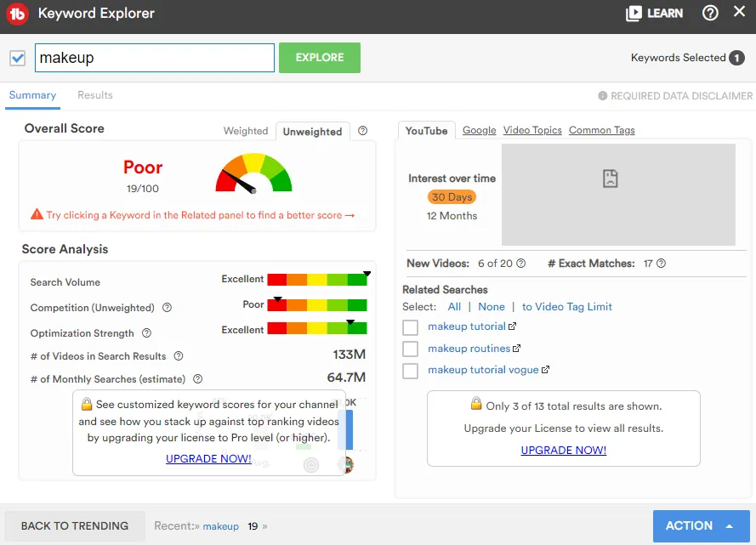Click the 'find a better score' warning text
The image size is (756, 545).
coord(201,215)
